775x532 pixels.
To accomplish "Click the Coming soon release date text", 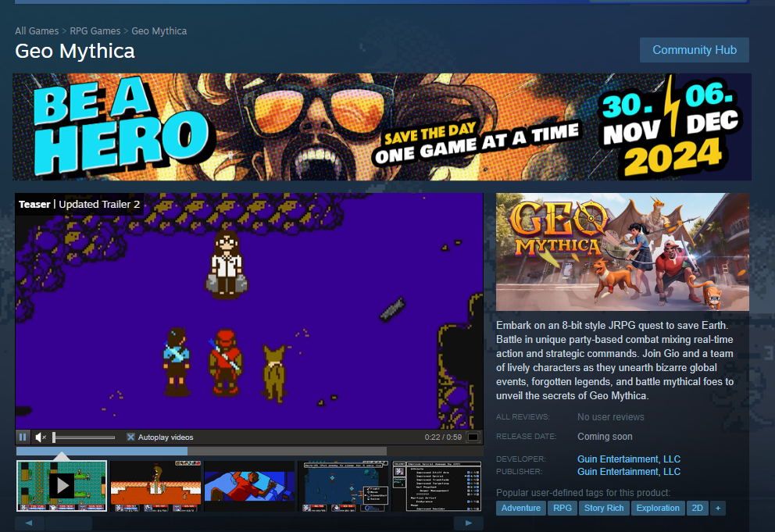I will [x=605, y=437].
